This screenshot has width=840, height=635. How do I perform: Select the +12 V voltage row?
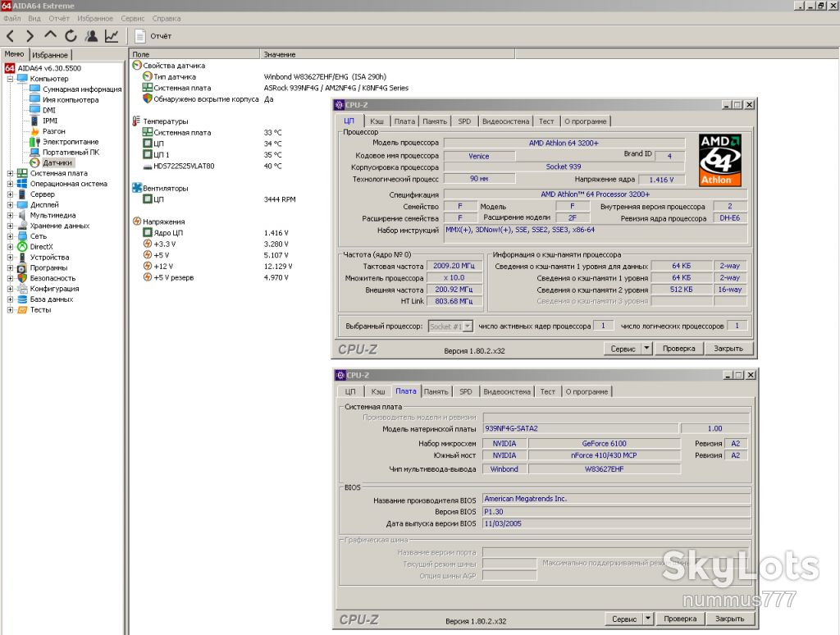218,267
